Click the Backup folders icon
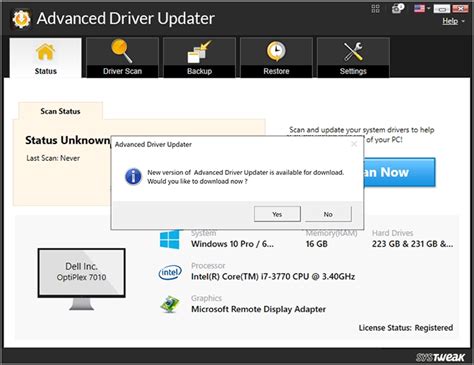474x365 pixels. pos(199,52)
